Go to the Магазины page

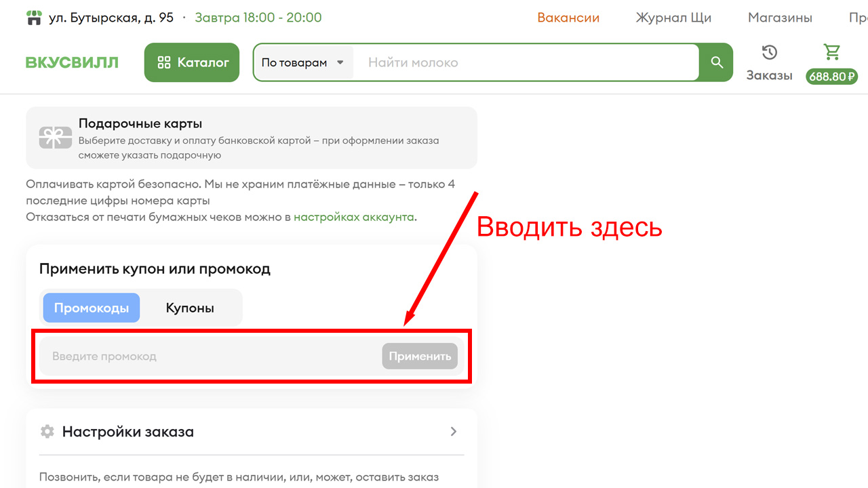[780, 18]
